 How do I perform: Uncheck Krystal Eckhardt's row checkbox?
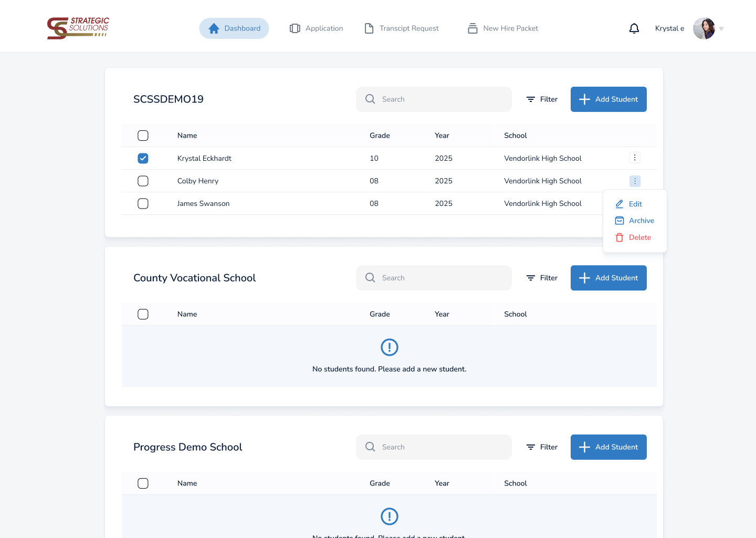click(143, 158)
